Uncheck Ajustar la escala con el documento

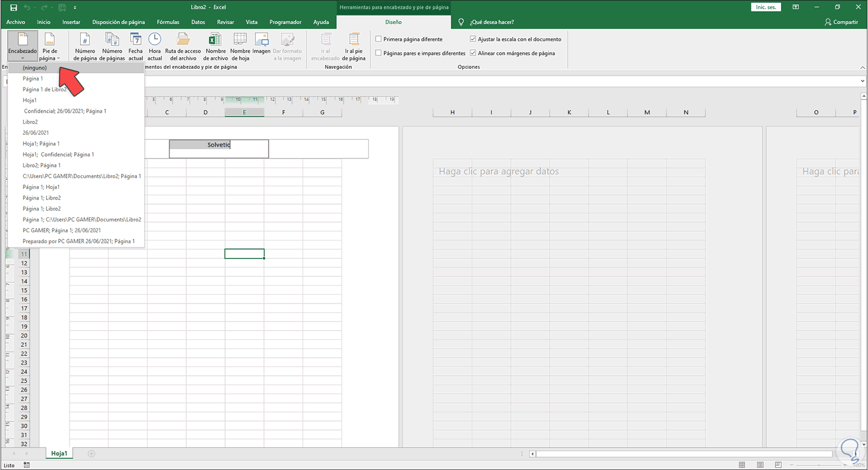[473, 39]
